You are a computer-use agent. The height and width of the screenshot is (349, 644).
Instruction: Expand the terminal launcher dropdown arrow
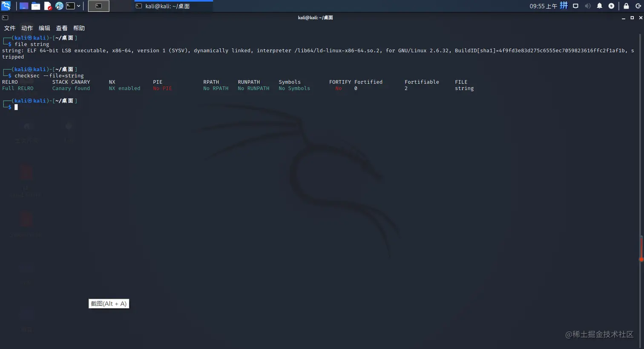(79, 6)
